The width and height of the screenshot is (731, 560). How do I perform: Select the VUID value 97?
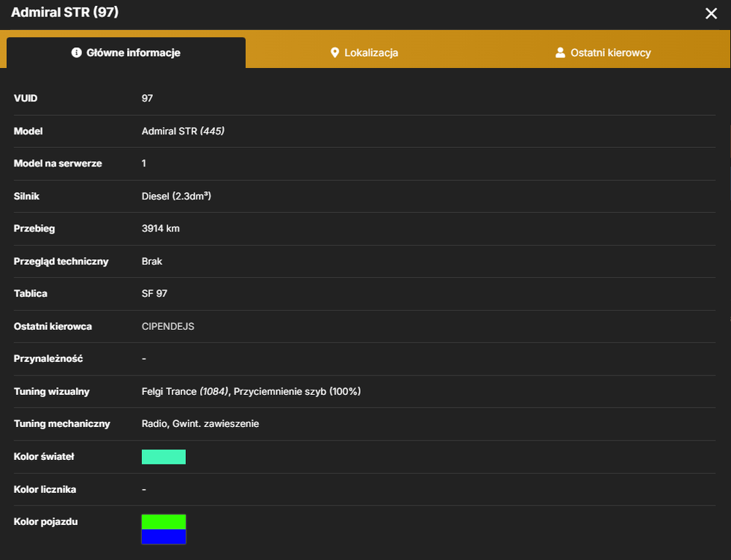pos(147,99)
